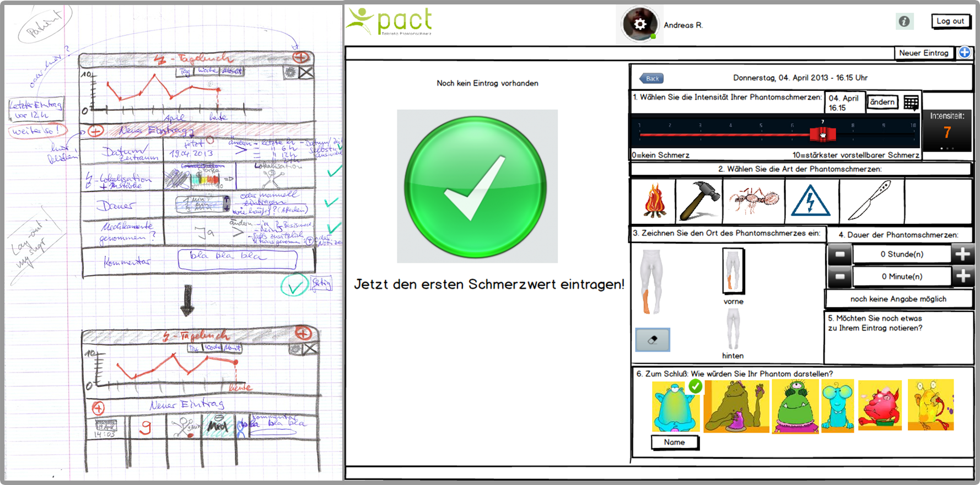This screenshot has height=485, width=980.
Task: Select the ant tingling pain icon
Action: [753, 200]
